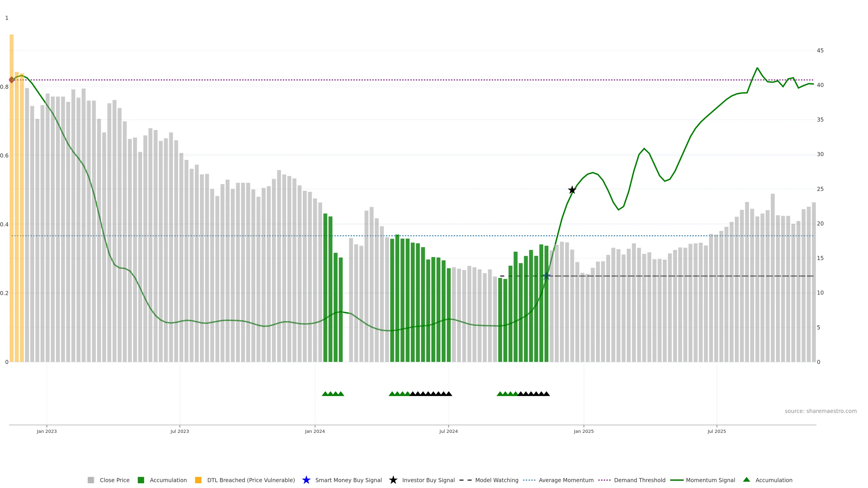This screenshot has width=868, height=488.
Task: Click the first green triangle in the January 2024 cluster
Action: 325,394
